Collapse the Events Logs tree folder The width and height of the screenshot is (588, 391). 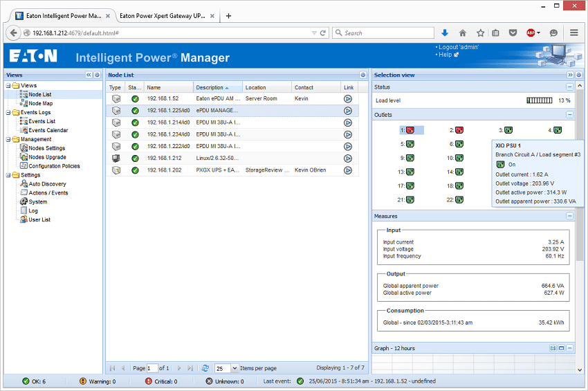8,113
